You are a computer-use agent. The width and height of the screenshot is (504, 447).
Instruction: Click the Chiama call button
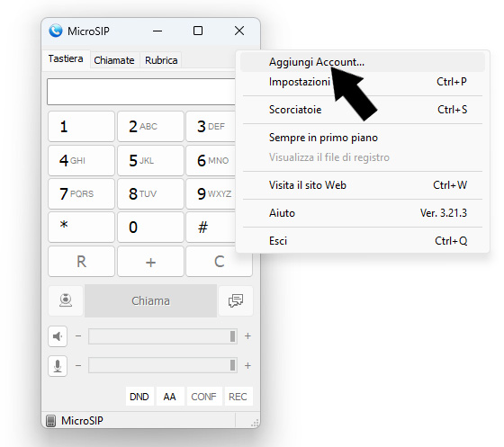(x=151, y=300)
